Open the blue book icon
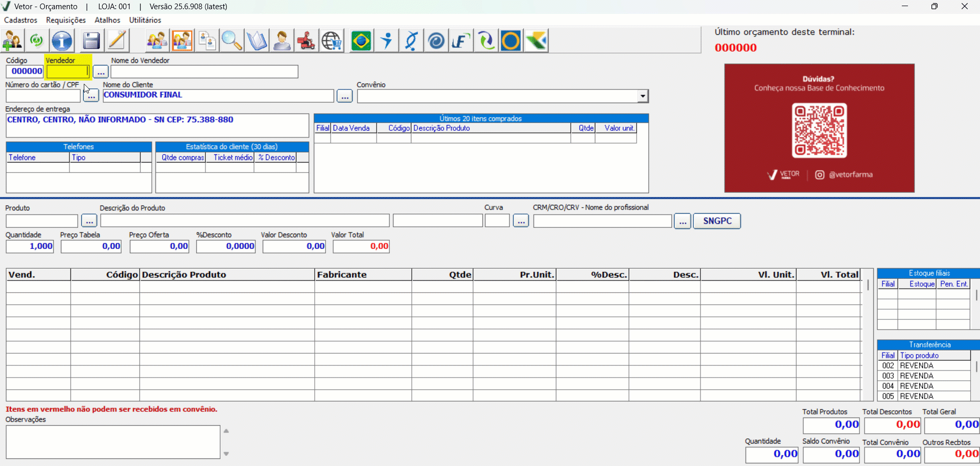Screen dimensions: 980x466 point(257,41)
